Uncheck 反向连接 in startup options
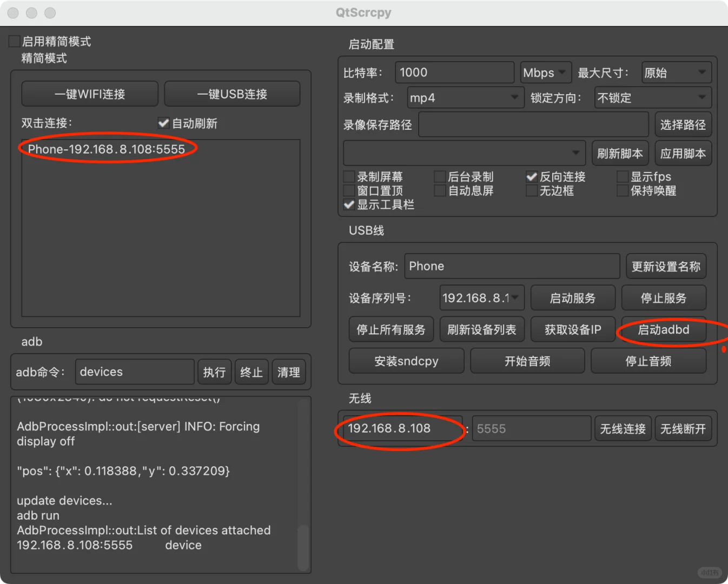This screenshot has height=584, width=728. click(x=531, y=176)
